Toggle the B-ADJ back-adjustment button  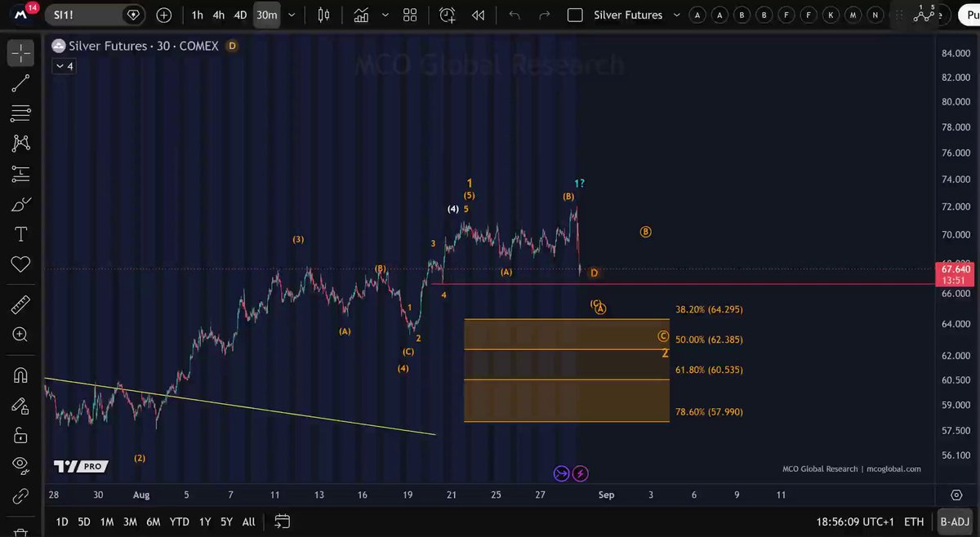[x=954, y=521]
